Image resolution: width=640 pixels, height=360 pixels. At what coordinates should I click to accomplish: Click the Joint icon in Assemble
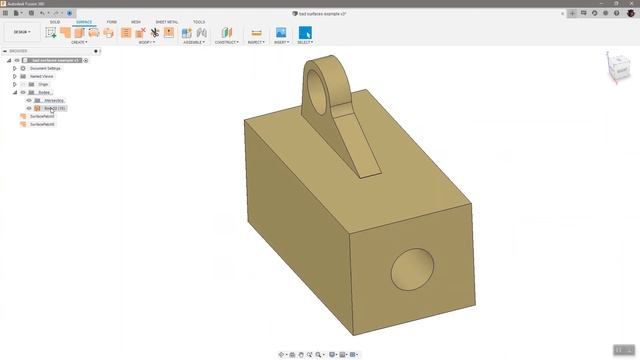201,33
